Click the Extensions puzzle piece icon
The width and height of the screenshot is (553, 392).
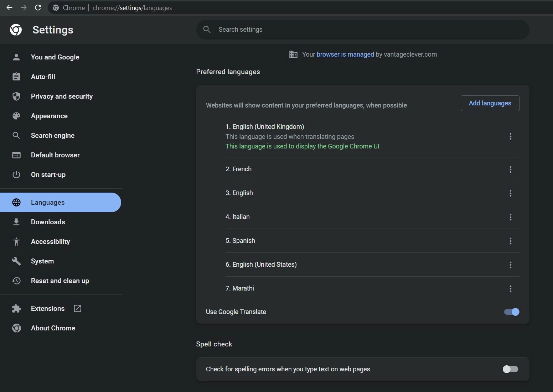16,308
